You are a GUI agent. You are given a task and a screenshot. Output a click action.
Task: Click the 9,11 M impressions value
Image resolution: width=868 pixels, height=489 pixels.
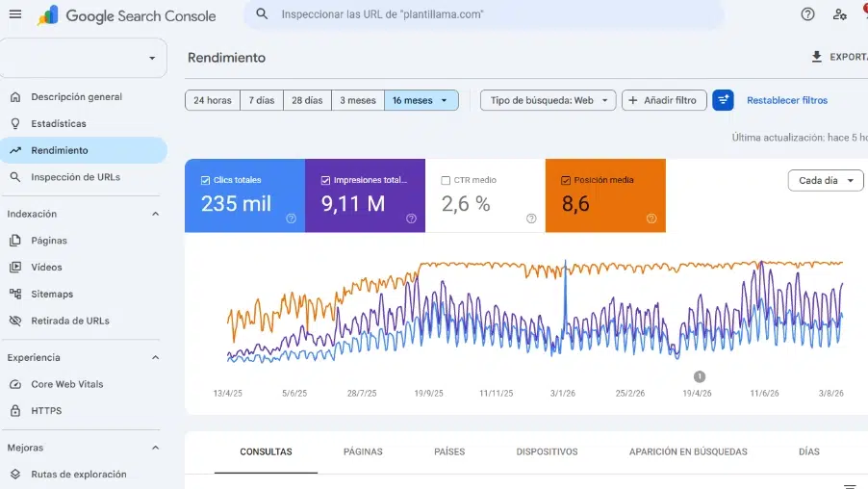[353, 204]
